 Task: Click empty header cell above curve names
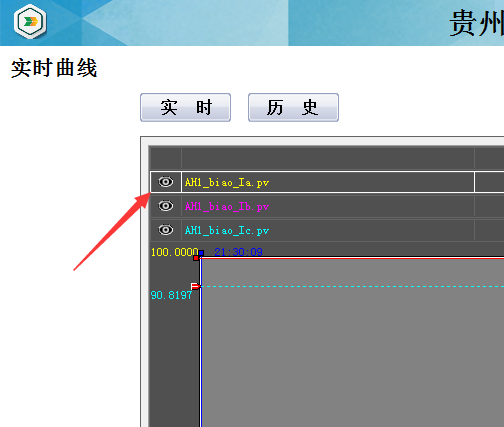[x=328, y=158]
